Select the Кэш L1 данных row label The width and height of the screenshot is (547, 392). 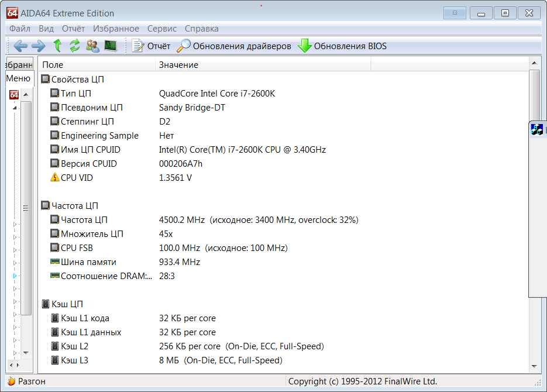coord(91,332)
